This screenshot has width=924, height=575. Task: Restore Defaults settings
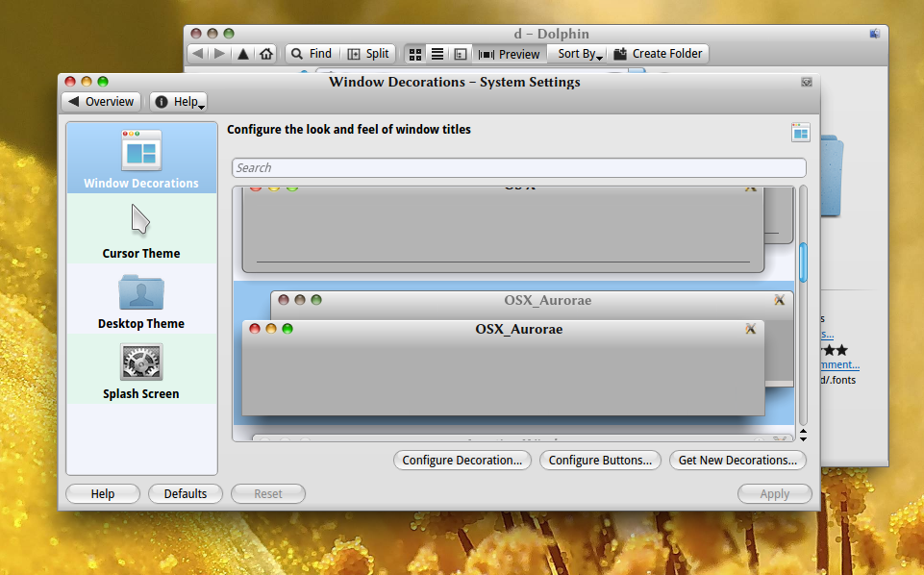[185, 493]
